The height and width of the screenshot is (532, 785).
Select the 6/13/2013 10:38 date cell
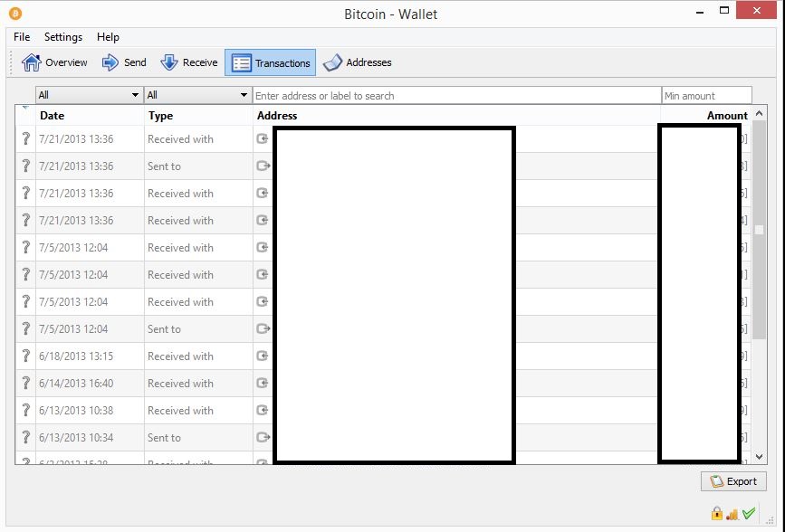[x=90, y=410]
